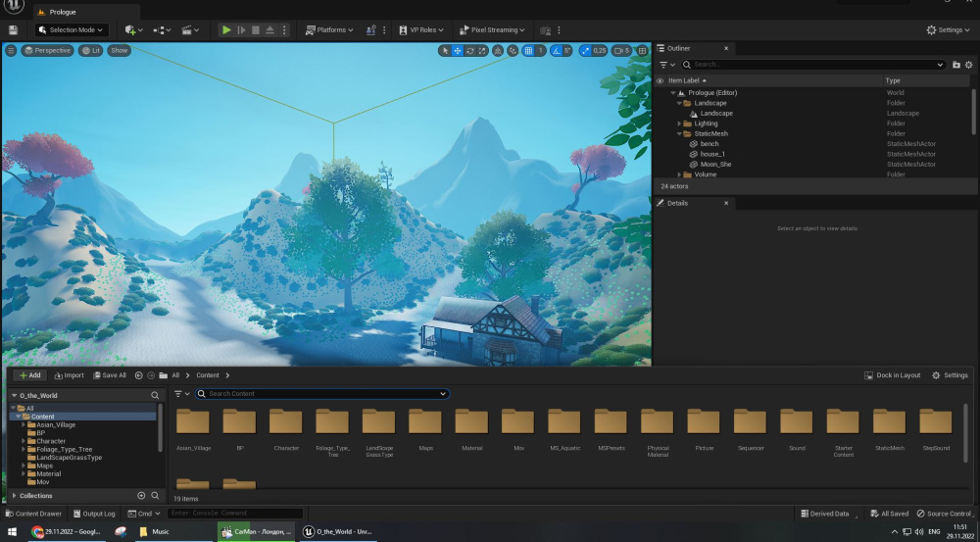Select the translate (move) gizmo tool
980x542 pixels.
pyautogui.click(x=458, y=50)
